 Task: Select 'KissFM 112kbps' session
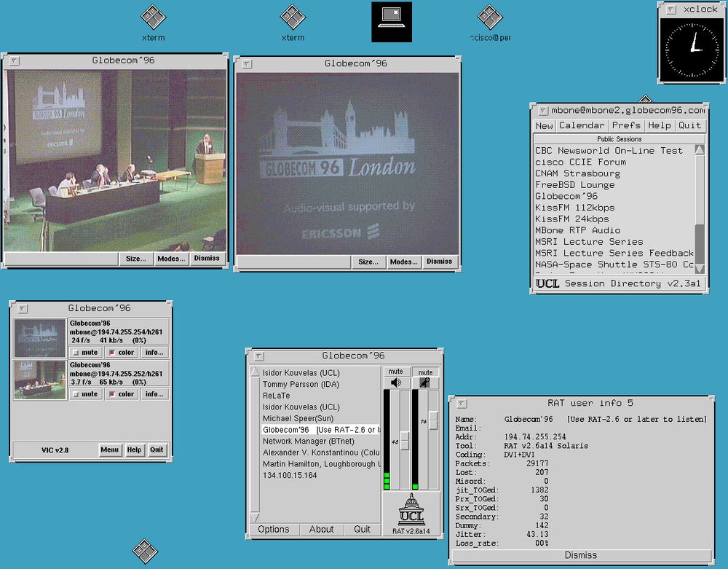pyautogui.click(x=575, y=208)
